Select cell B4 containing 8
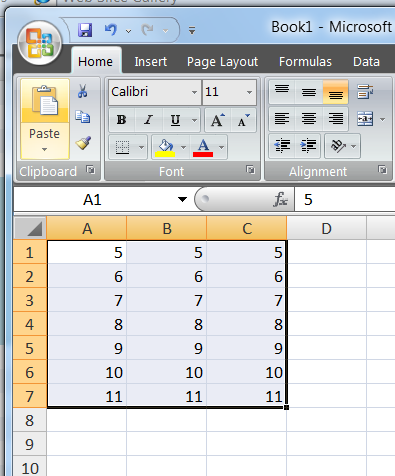This screenshot has height=476, width=395. point(167,324)
